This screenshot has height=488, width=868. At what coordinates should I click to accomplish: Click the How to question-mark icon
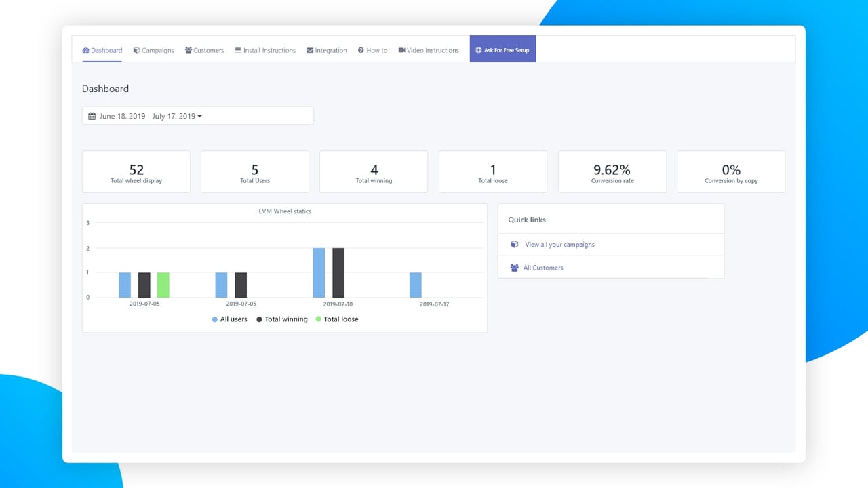(x=361, y=50)
